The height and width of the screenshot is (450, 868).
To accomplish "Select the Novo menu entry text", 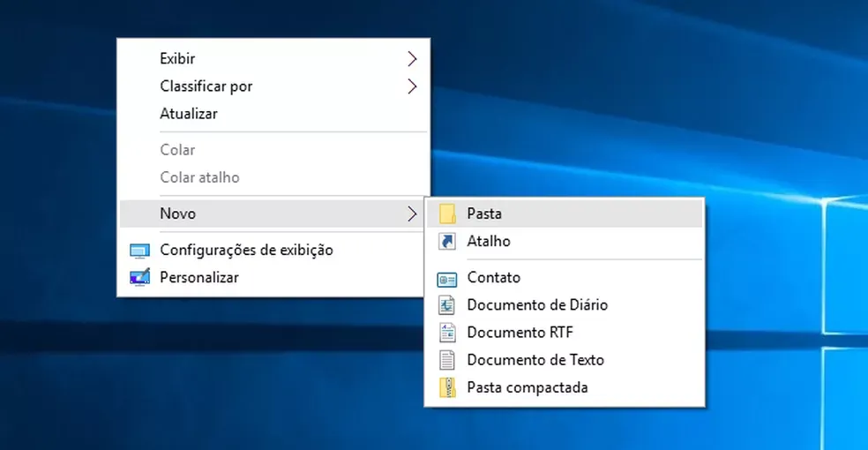I will 177,214.
